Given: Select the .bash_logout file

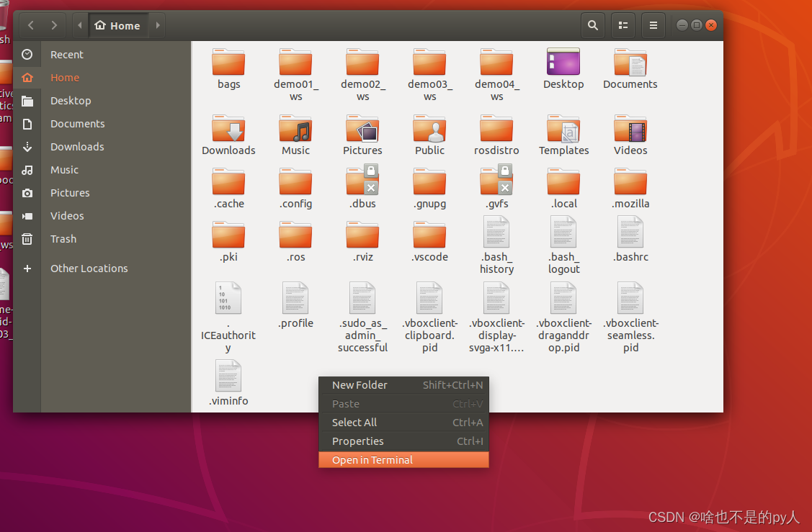Looking at the screenshot, I should pos(563,245).
